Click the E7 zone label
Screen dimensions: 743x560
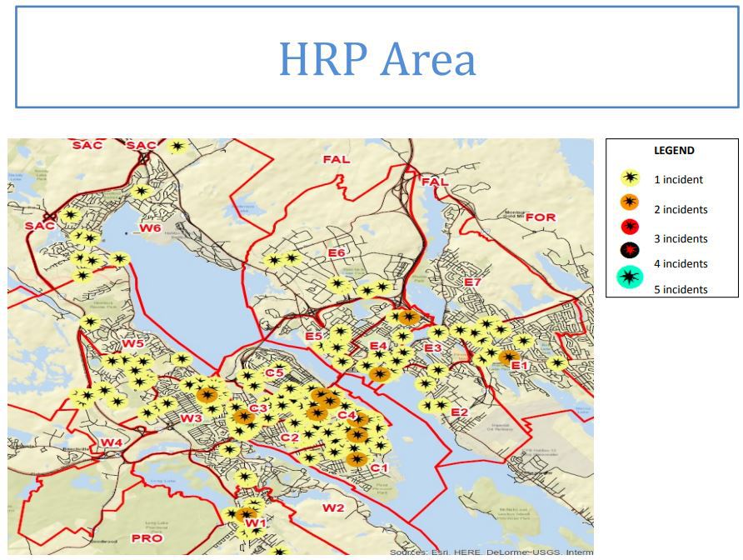coord(472,282)
